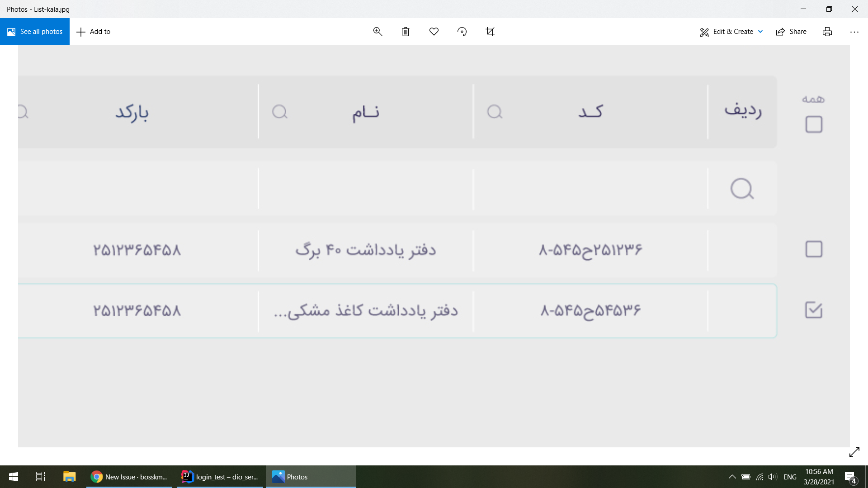Viewport: 868px width, 488px height.
Task: Delete the current photo
Action: (406, 32)
